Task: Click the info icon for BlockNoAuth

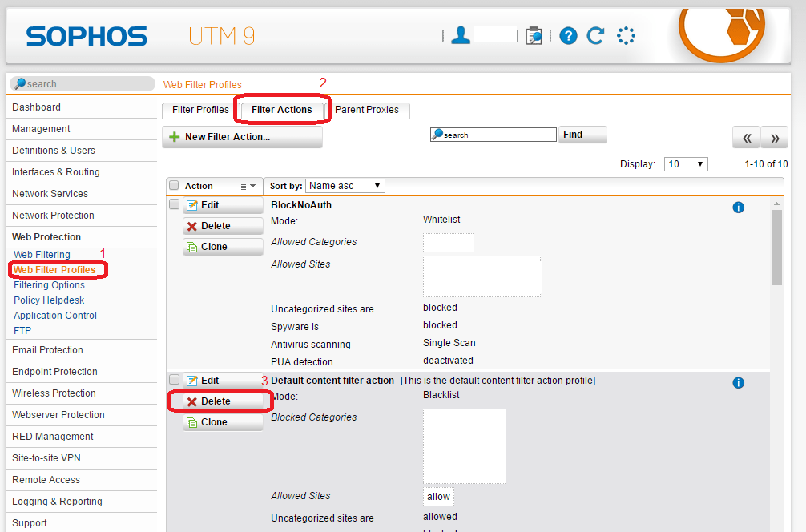Action: point(738,208)
